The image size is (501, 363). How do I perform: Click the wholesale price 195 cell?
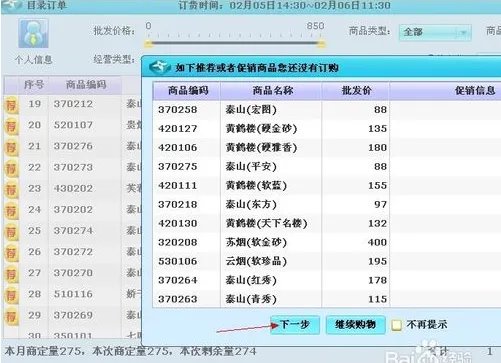[x=377, y=261]
